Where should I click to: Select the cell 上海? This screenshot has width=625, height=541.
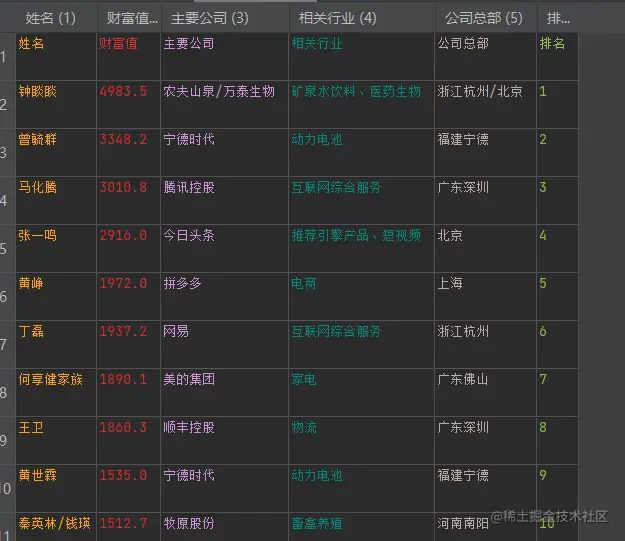point(485,296)
